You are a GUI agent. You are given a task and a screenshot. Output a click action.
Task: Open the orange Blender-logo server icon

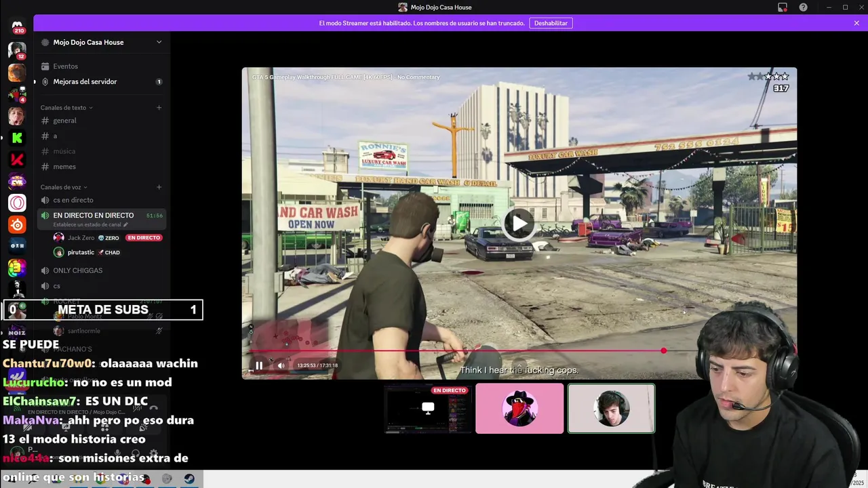pos(17,224)
